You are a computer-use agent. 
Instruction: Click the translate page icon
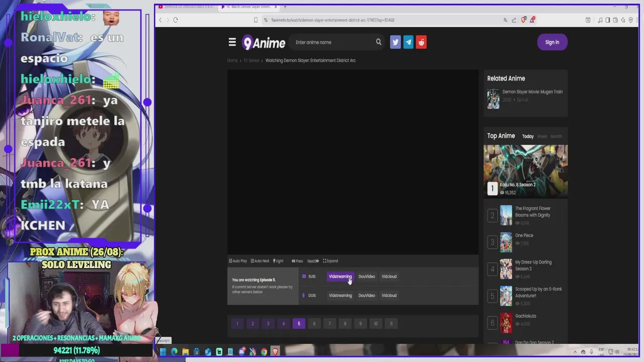coord(505,20)
